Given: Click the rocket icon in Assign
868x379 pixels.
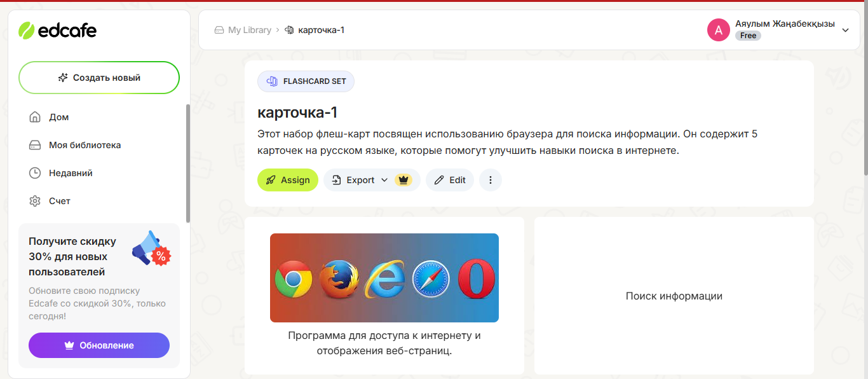Looking at the screenshot, I should pos(271,180).
